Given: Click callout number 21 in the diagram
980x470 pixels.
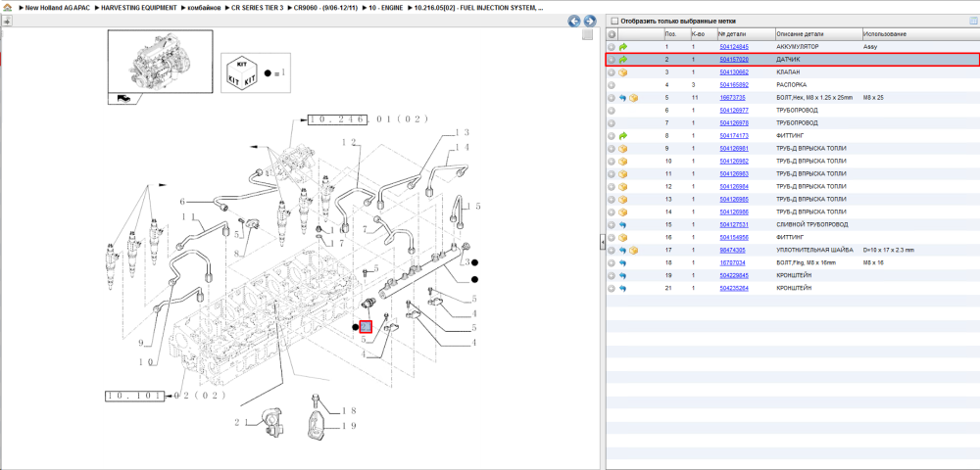Looking at the screenshot, I should pos(242,423).
